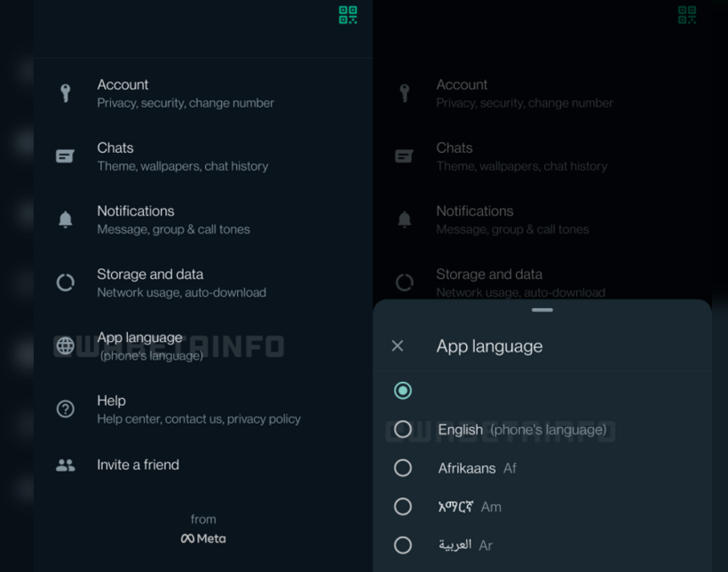Tap the QR code icon in left panel
The width and height of the screenshot is (728, 572).
click(x=348, y=15)
